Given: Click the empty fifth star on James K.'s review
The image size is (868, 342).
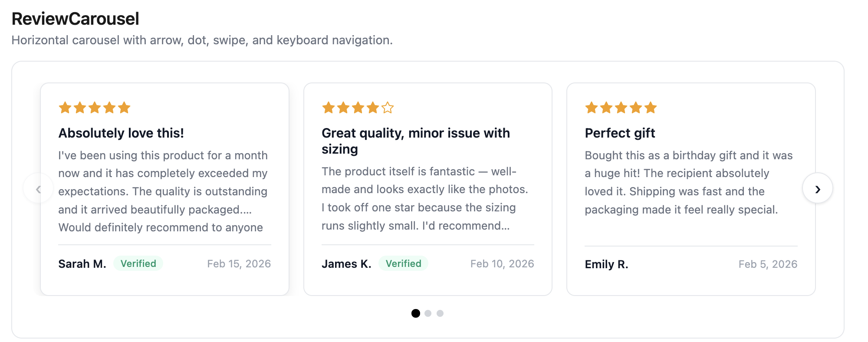Looking at the screenshot, I should click(x=387, y=108).
